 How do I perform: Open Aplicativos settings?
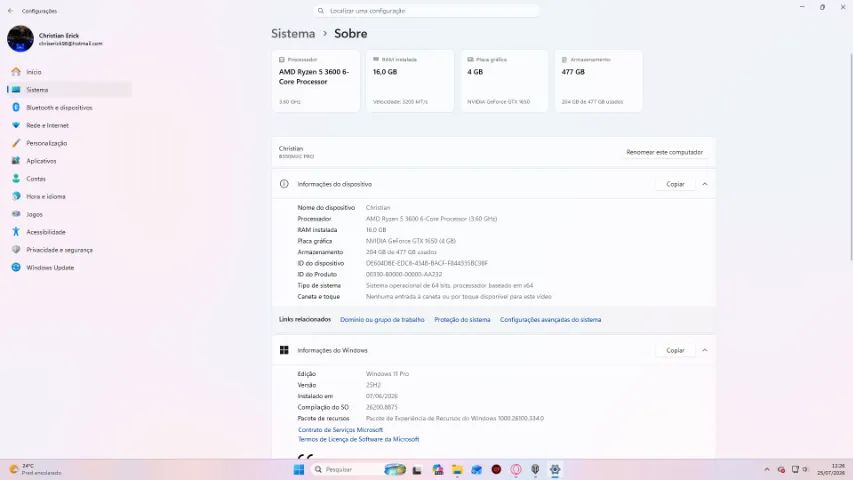click(x=70, y=161)
